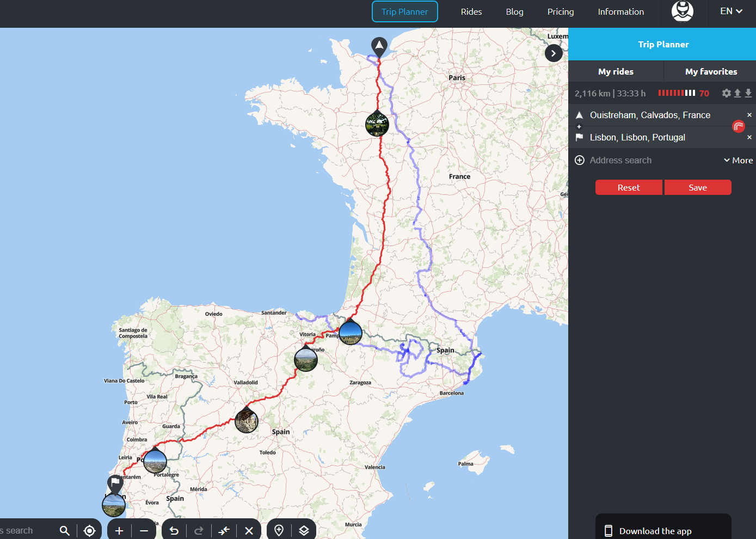Click the 2,116 km | 33:33 h summary
The width and height of the screenshot is (756, 539).
point(610,93)
